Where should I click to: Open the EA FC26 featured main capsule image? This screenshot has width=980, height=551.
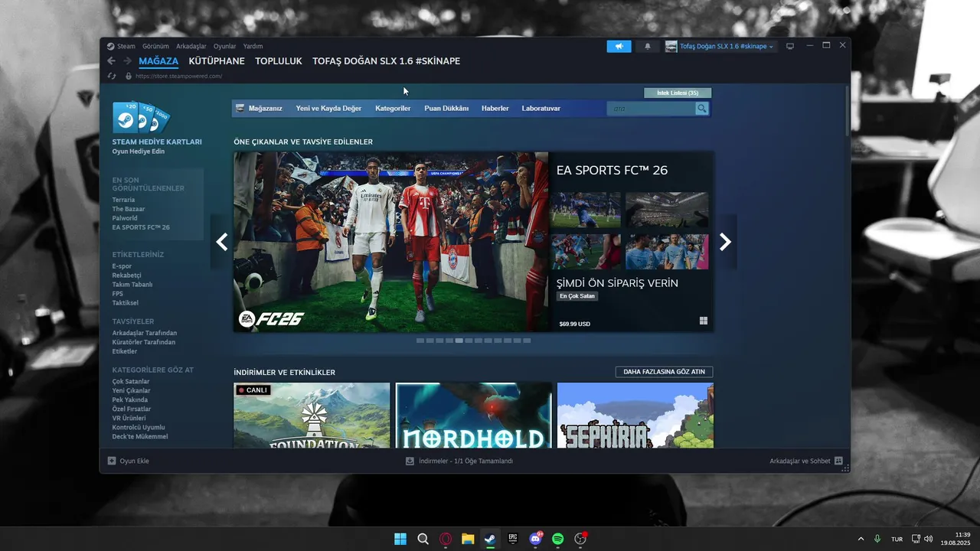(x=391, y=242)
